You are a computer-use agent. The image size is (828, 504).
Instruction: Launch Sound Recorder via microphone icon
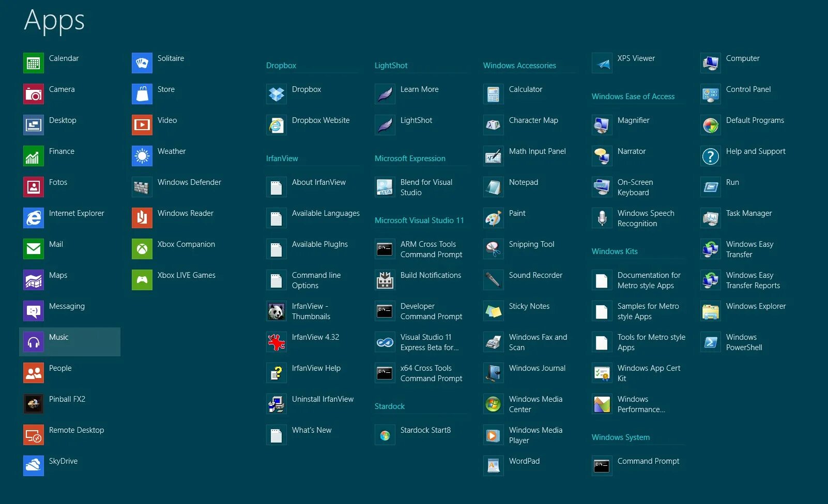click(x=494, y=280)
